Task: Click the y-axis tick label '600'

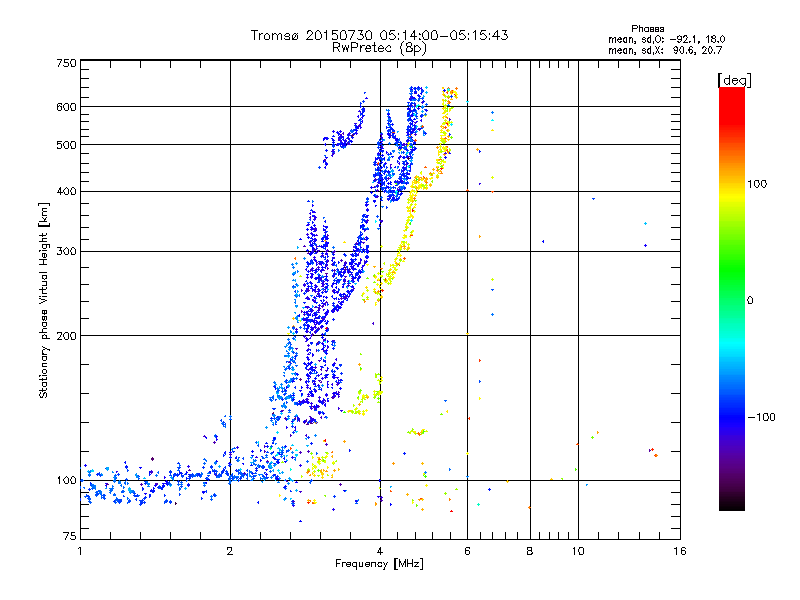Action: [x=67, y=107]
